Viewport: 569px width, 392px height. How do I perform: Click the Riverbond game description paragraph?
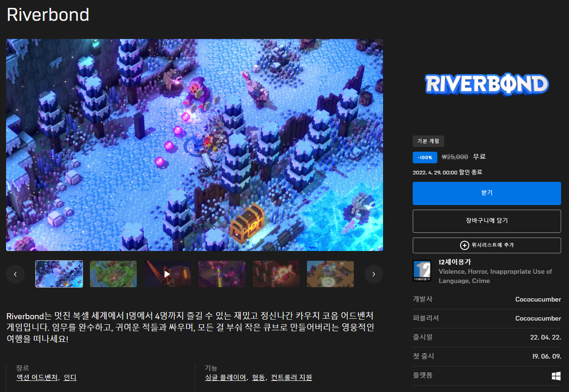tap(191, 328)
